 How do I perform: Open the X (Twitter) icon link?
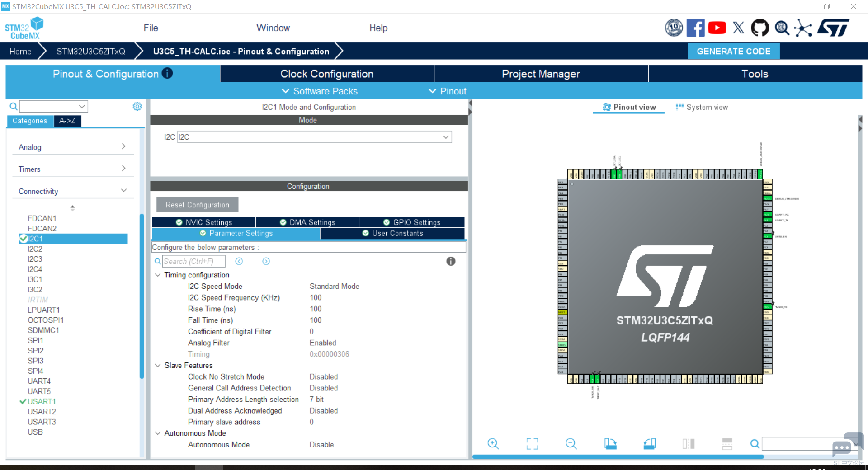(738, 28)
